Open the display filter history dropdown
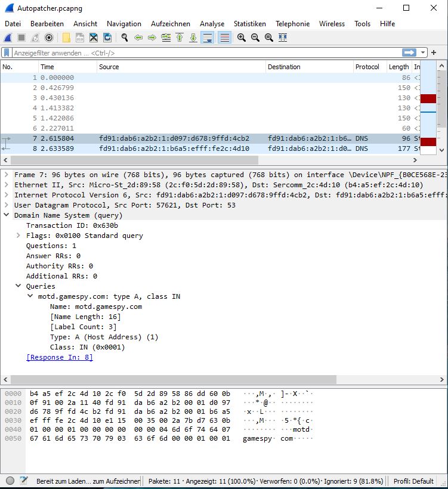The width and height of the screenshot is (448, 489). [423, 52]
